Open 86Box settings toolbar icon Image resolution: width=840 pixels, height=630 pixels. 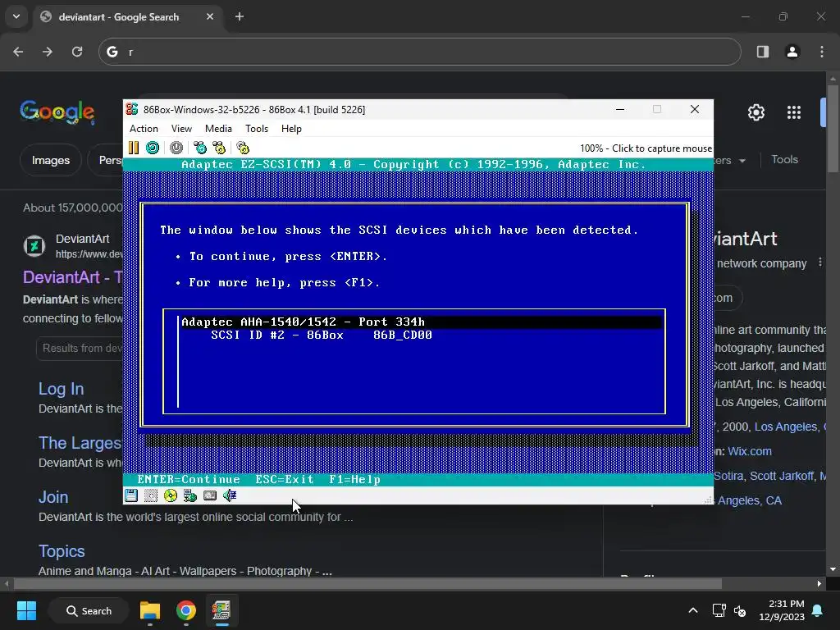(x=243, y=148)
